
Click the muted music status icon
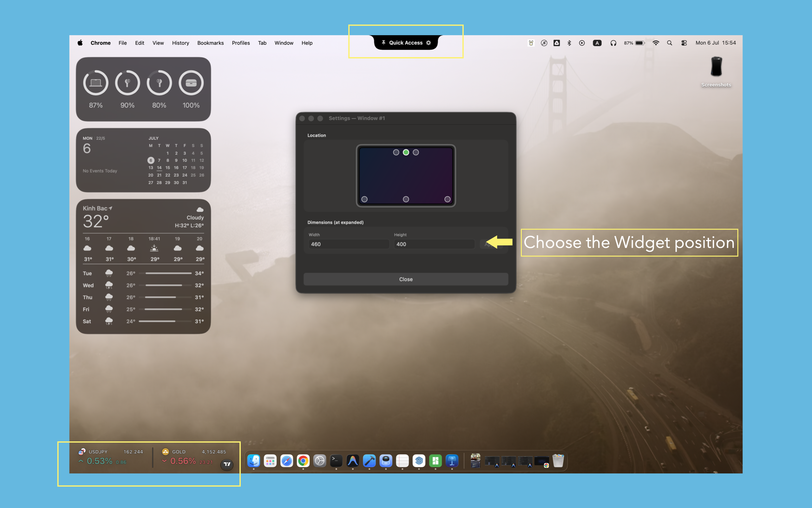point(544,43)
